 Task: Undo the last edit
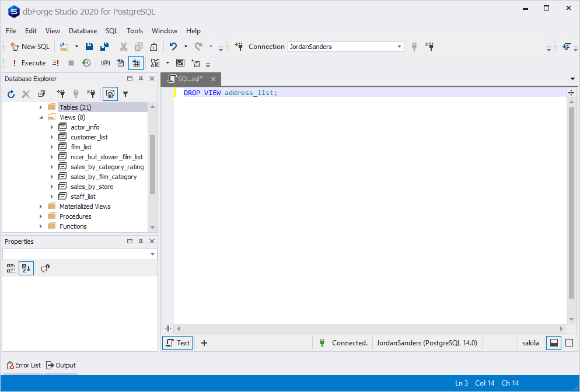pos(172,47)
